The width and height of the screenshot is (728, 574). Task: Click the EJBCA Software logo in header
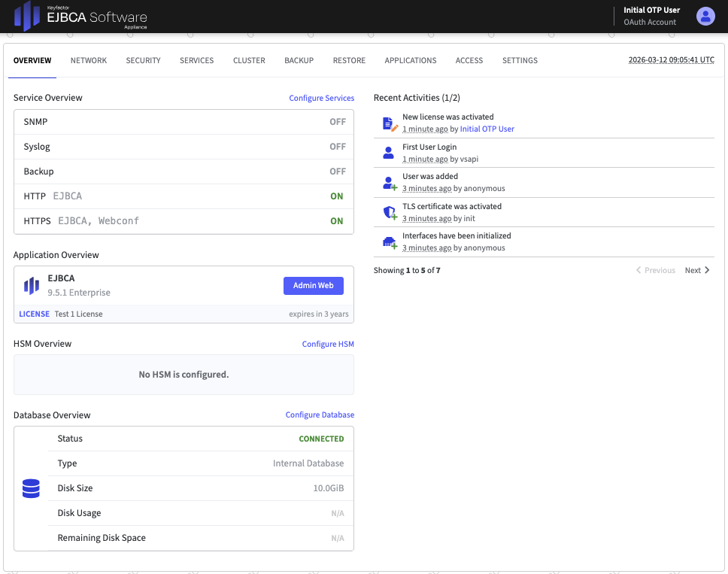click(80, 17)
